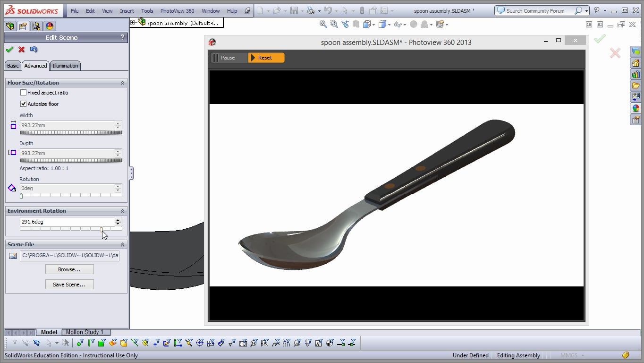Collapse the Environment Rotation section
644x363 pixels.
(x=122, y=211)
